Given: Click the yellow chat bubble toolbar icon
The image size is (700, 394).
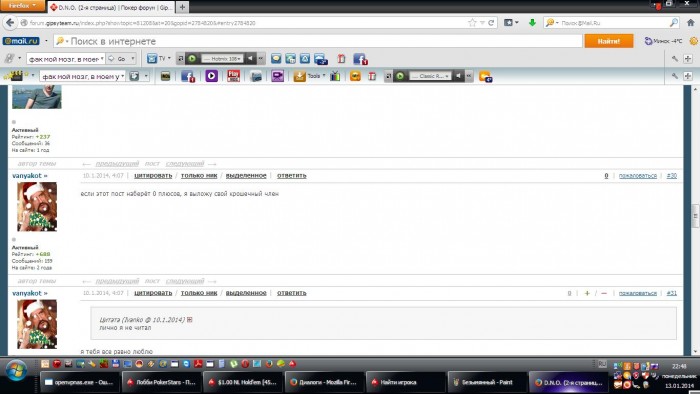Looking at the screenshot, I should tap(276, 58).
